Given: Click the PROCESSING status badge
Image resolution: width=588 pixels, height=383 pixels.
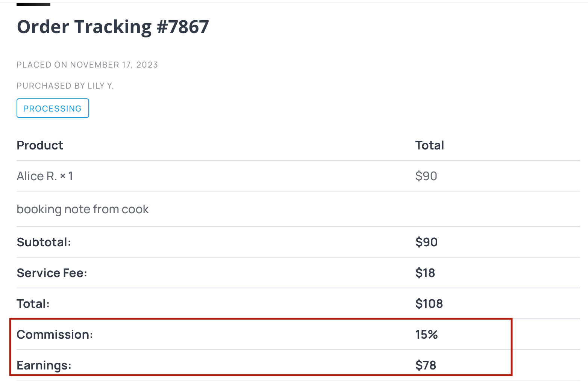Looking at the screenshot, I should pos(53,108).
